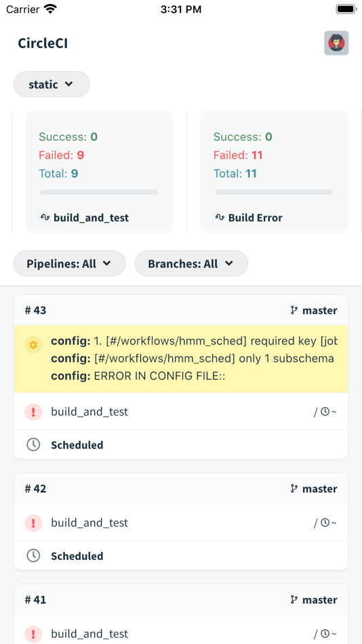Open the static project dropdown
This screenshot has height=644, width=362.
click(x=52, y=85)
